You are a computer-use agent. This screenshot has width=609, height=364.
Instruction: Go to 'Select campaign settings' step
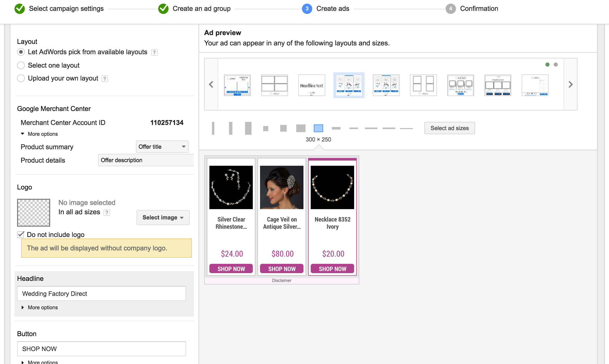pos(66,9)
